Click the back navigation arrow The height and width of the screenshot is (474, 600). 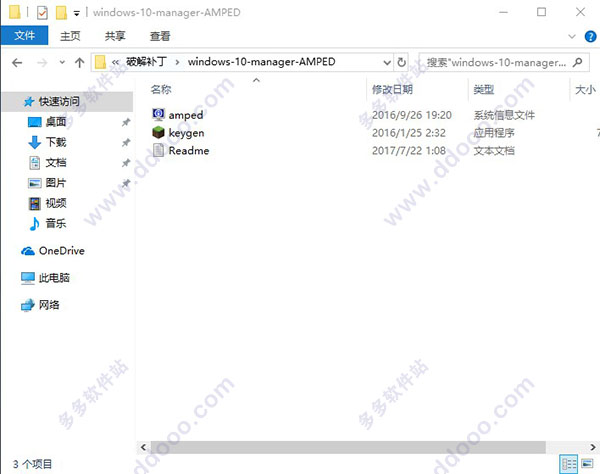pos(17,62)
